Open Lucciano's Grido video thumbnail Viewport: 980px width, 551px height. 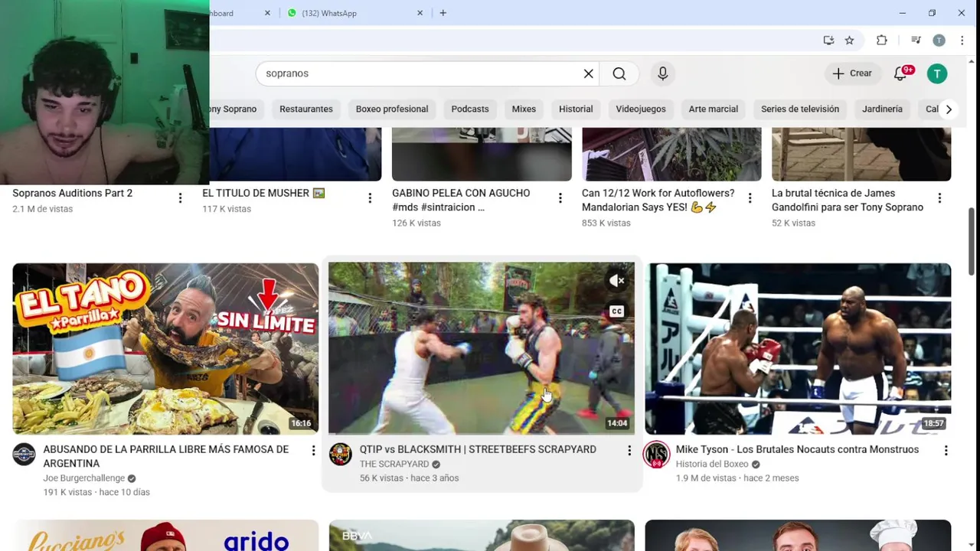165,536
